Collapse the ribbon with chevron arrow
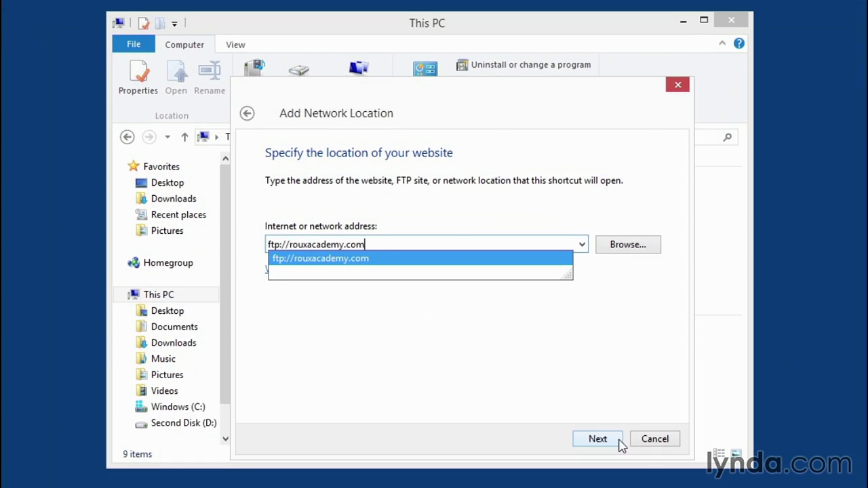Screen dimensions: 868x488 [722, 44]
